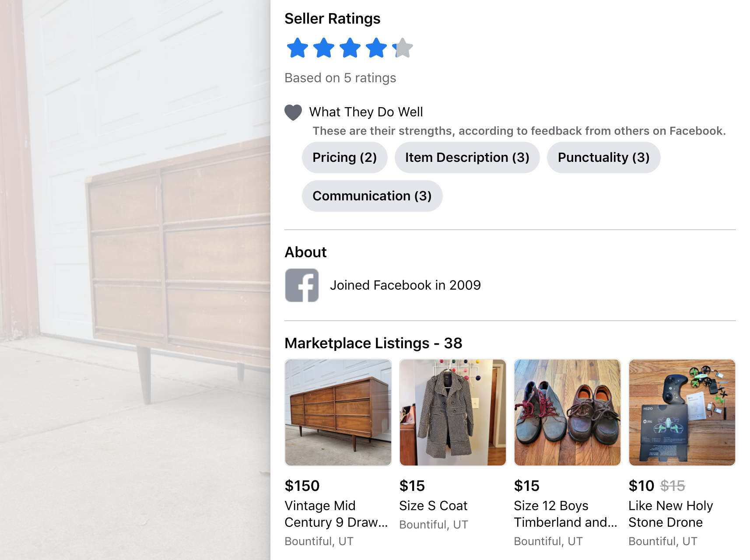750x560 pixels.
Task: Click the first blue rating star
Action: (298, 48)
